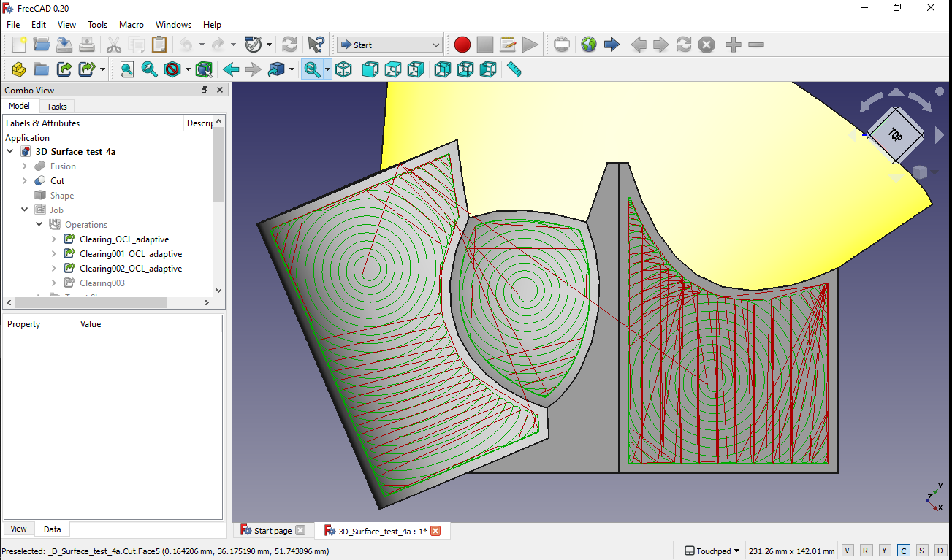Switch to the Start page tab
Image resolution: width=952 pixels, height=560 pixels.
(x=273, y=531)
